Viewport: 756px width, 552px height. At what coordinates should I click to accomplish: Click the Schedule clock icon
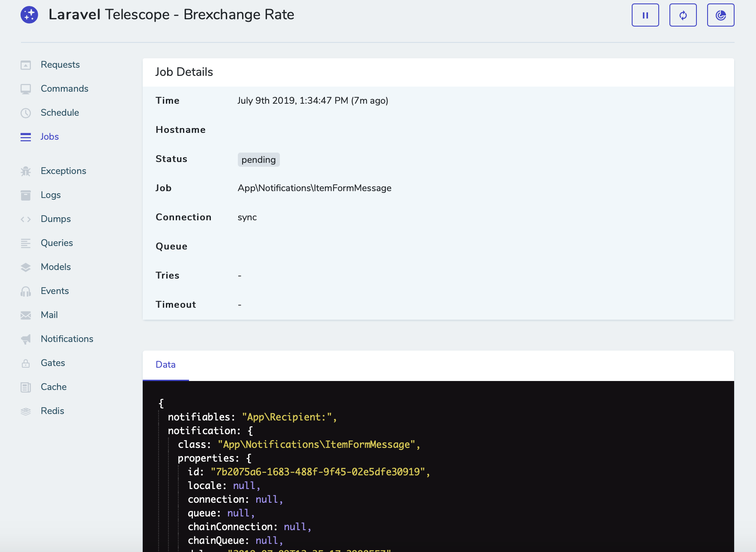point(26,113)
